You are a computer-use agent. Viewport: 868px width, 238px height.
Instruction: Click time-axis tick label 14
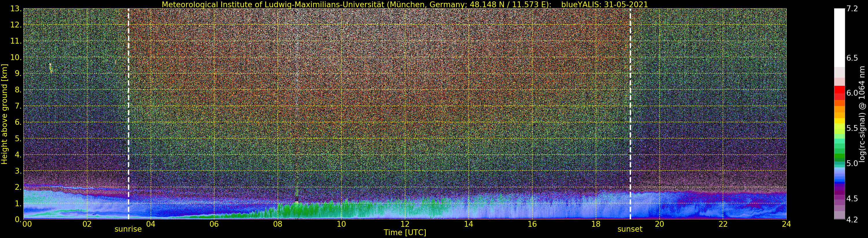(x=468, y=224)
